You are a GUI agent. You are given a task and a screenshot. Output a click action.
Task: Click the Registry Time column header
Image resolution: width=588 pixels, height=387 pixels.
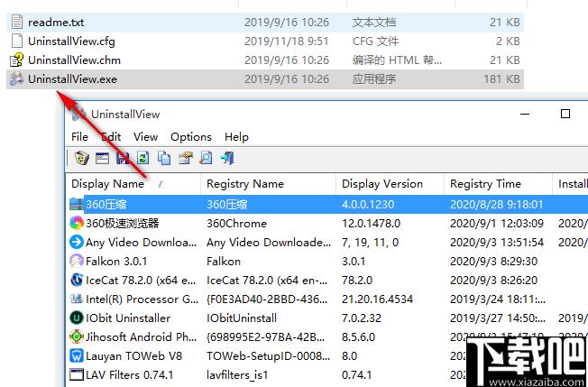[485, 184]
